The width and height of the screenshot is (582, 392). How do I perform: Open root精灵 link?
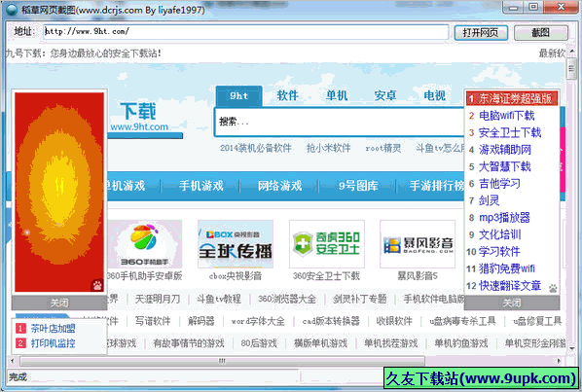tap(383, 149)
